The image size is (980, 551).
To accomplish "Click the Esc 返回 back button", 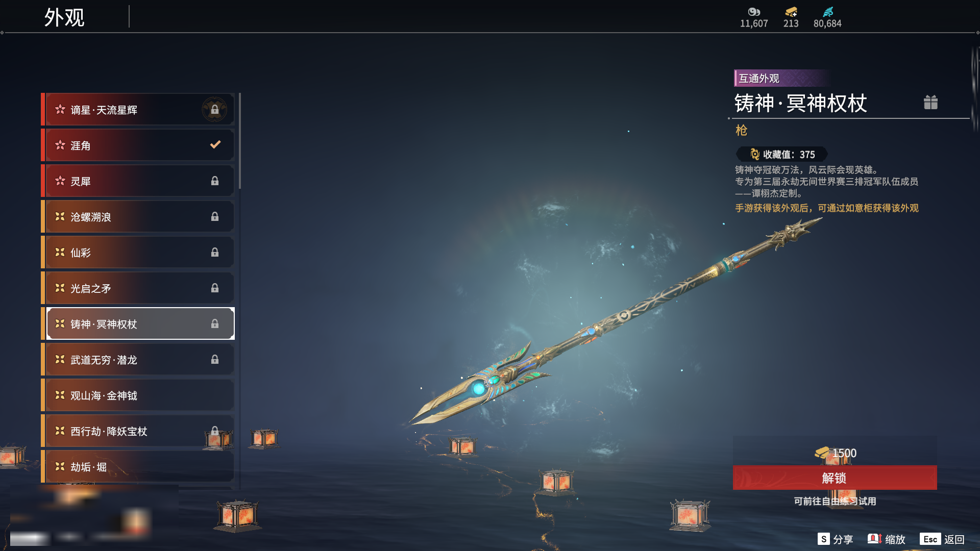I will [942, 539].
